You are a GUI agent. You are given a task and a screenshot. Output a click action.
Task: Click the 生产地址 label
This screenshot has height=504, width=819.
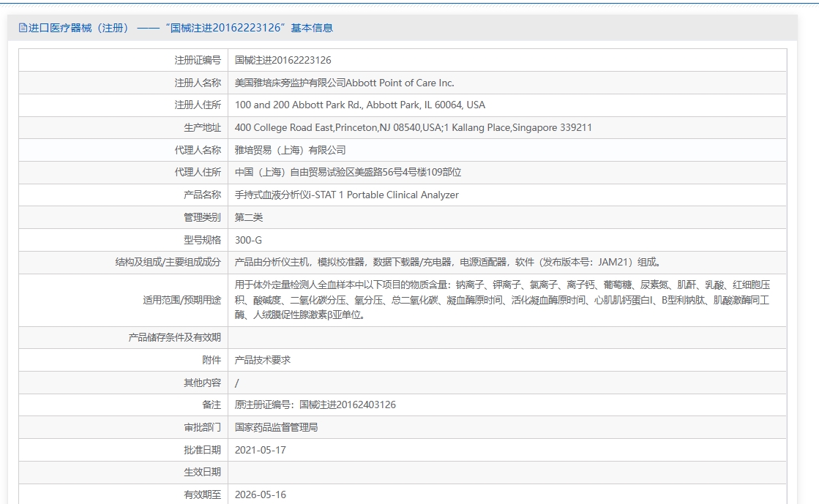202,127
